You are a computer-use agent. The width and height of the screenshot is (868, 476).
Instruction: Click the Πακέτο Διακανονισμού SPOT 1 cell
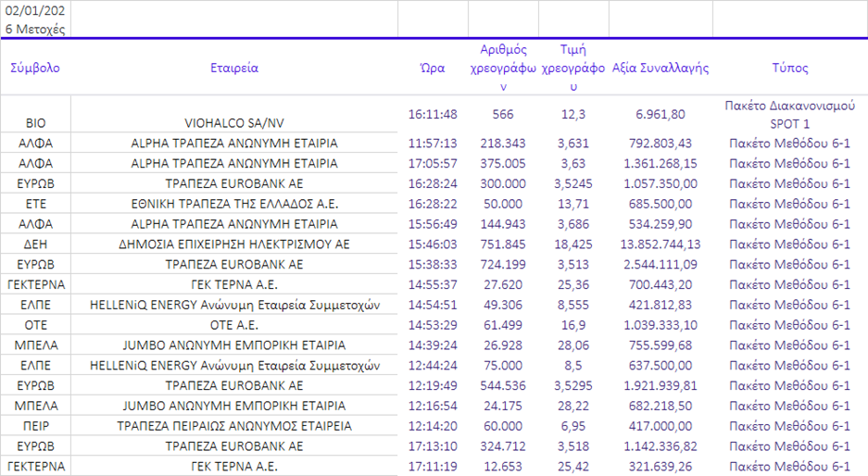pos(789,114)
